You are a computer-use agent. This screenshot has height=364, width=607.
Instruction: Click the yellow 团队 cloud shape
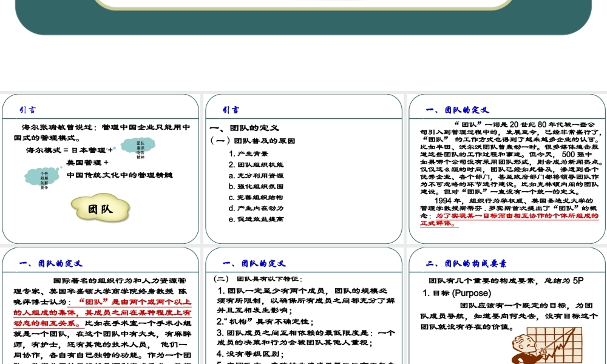101,209
